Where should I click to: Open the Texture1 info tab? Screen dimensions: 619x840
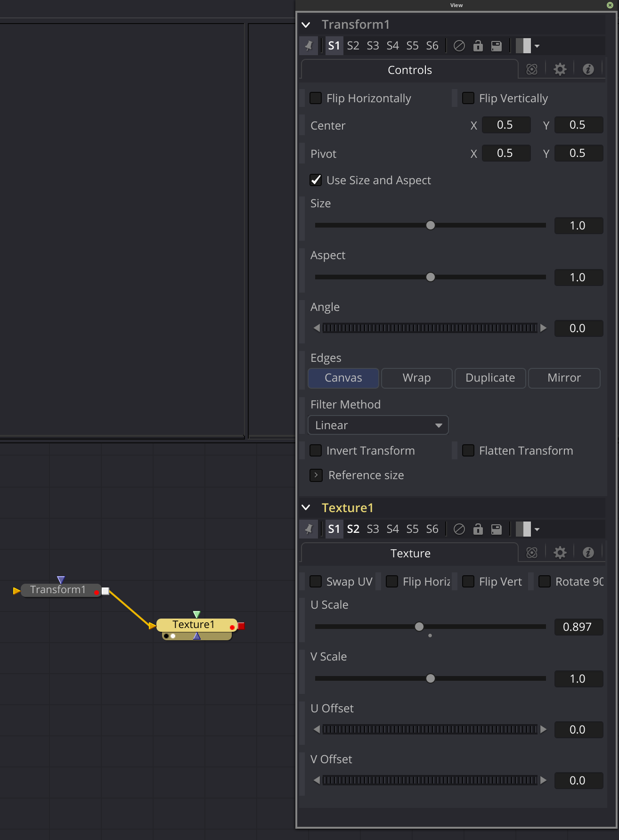point(588,553)
